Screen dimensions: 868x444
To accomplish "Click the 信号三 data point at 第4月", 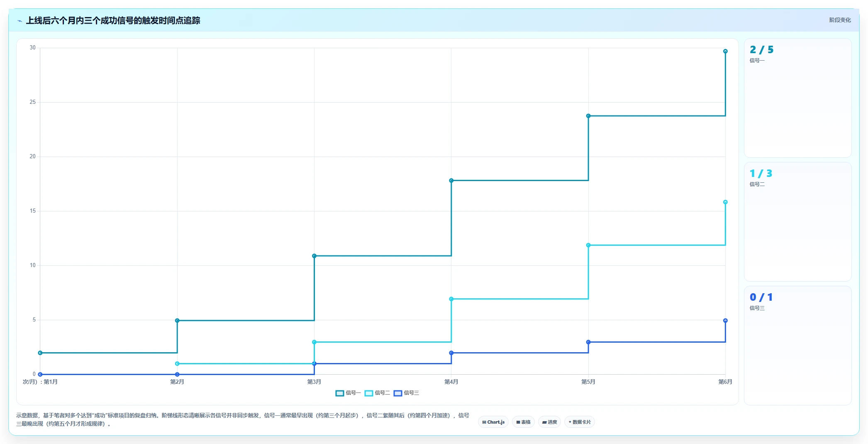I will point(451,353).
